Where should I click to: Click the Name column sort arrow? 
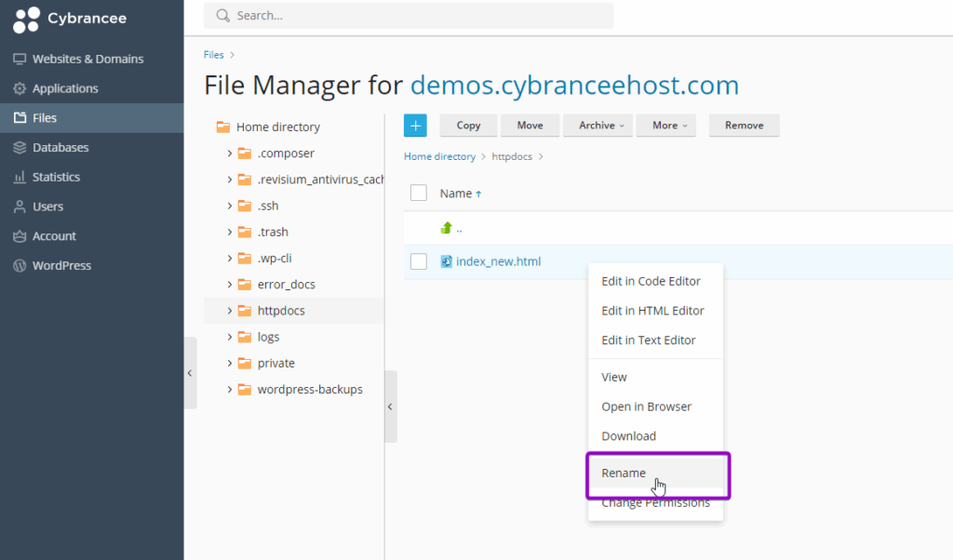pos(478,193)
